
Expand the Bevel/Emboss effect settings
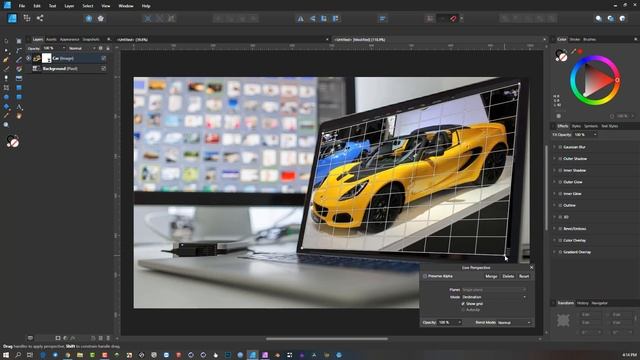[x=554, y=229]
